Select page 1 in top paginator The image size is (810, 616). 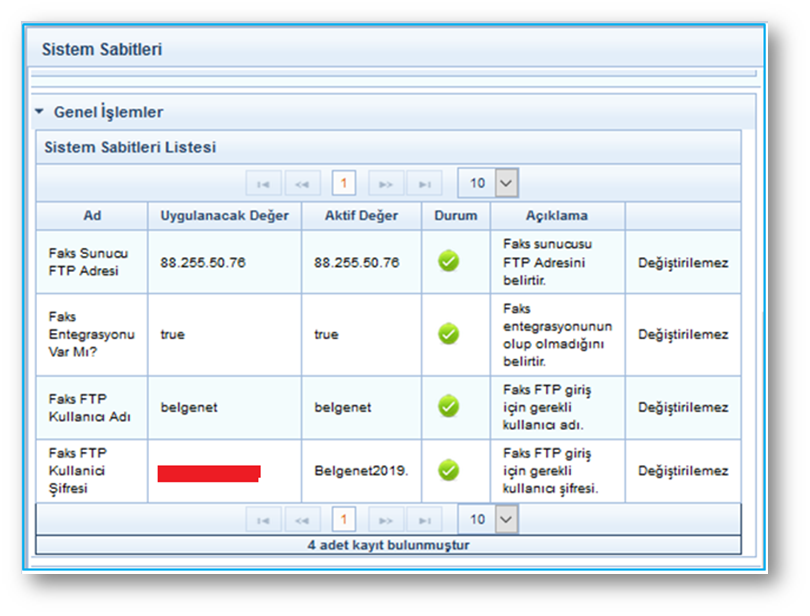pos(344,184)
